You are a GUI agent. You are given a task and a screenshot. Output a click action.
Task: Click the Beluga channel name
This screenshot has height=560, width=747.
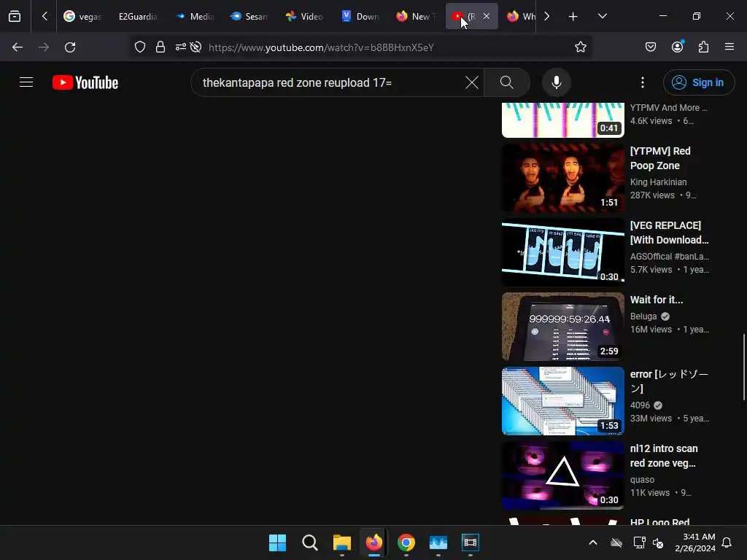643,316
